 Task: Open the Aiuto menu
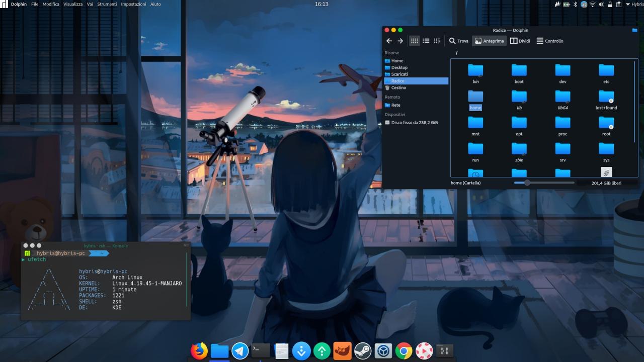coord(155,4)
